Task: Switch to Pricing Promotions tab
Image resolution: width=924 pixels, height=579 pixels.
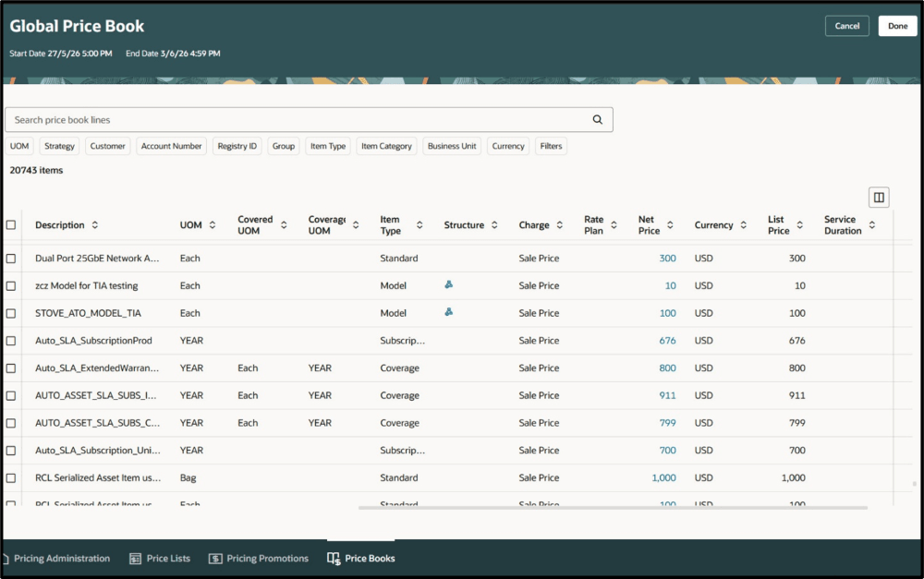Action: coord(259,559)
